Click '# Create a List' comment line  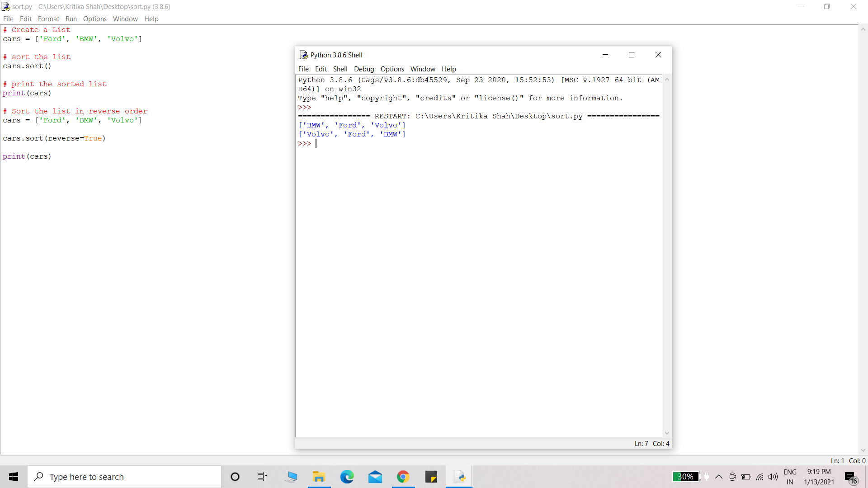tap(37, 30)
